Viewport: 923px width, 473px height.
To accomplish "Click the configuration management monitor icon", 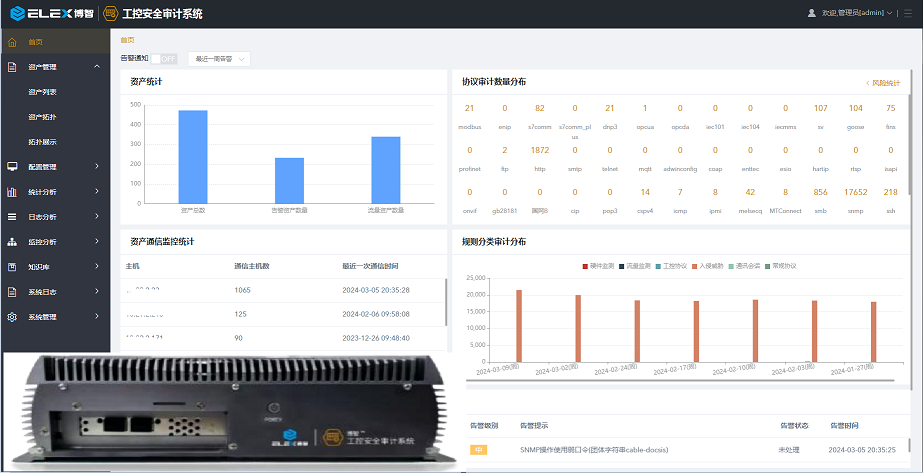I will pos(12,167).
